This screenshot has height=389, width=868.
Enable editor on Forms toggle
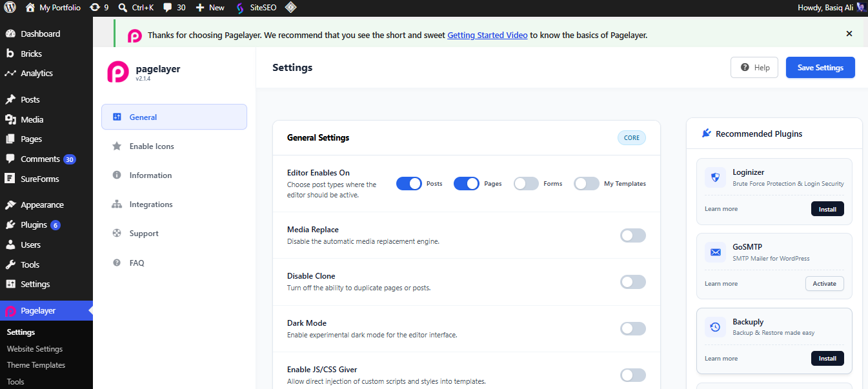(526, 183)
